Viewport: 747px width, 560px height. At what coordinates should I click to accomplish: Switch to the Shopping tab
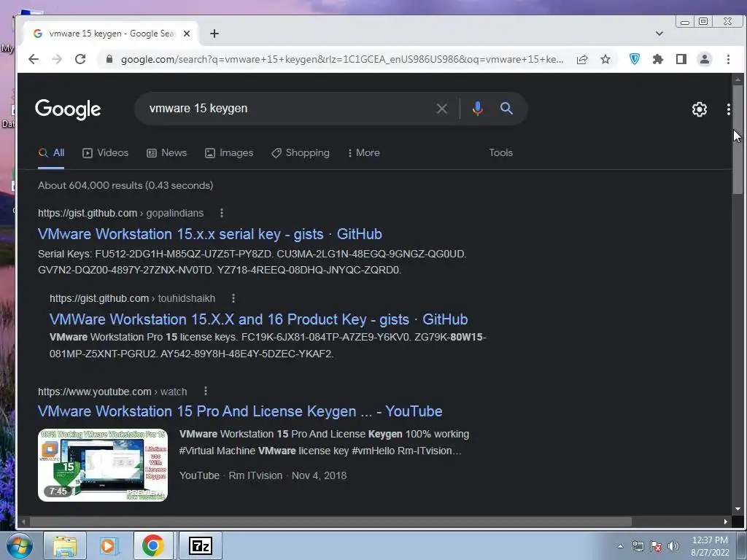pyautogui.click(x=300, y=153)
